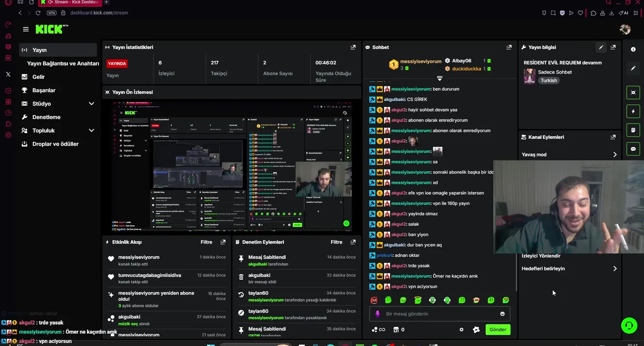Open Yayın Bağlantısı ve Anahtarı page
644x346 pixels.
coord(63,63)
